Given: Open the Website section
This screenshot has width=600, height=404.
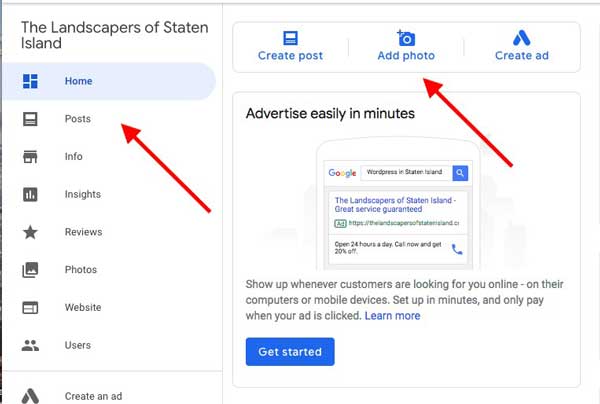Looking at the screenshot, I should click(x=109, y=308).
